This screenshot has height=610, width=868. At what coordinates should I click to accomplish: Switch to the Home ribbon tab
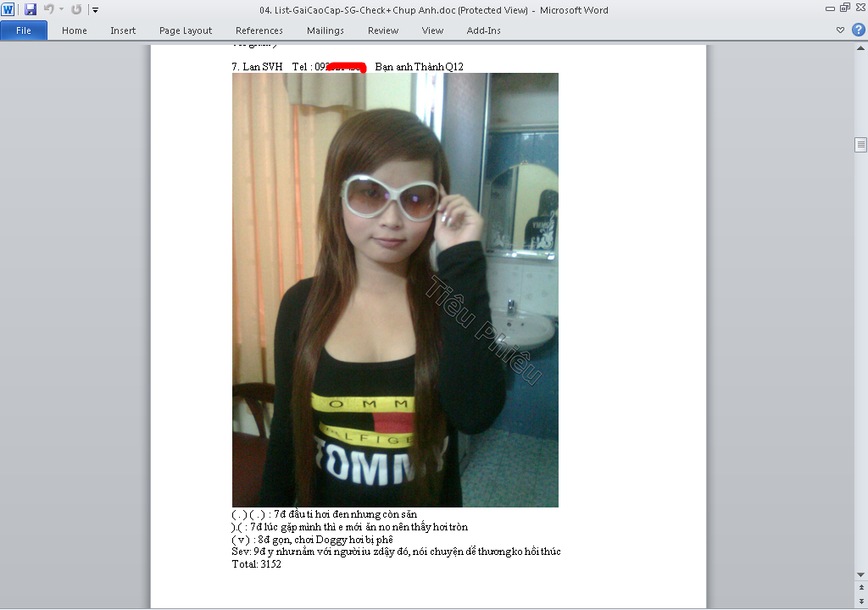tap(75, 30)
